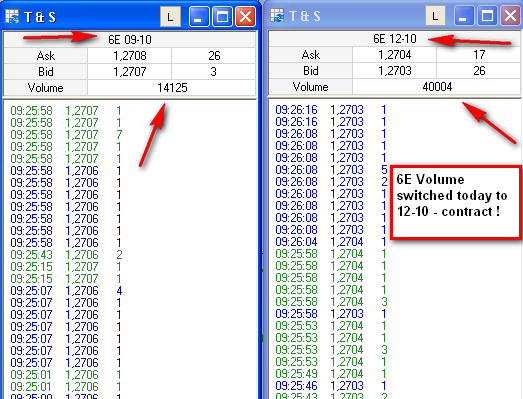Toggle the L button in left T&S window
This screenshot has width=523, height=399.
[170, 16]
